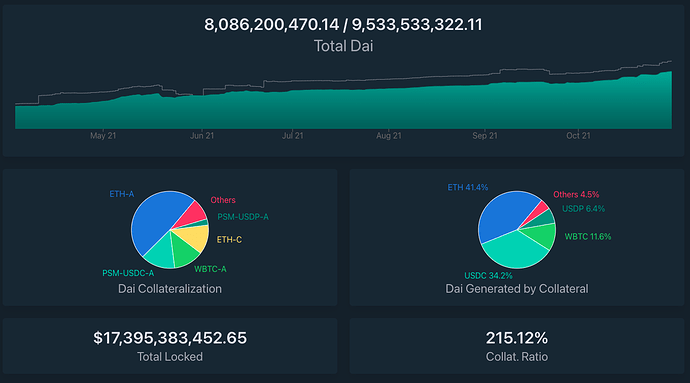Screen dimensions: 690x383
Task: Click the Sep 21 axis label
Action: pos(485,136)
